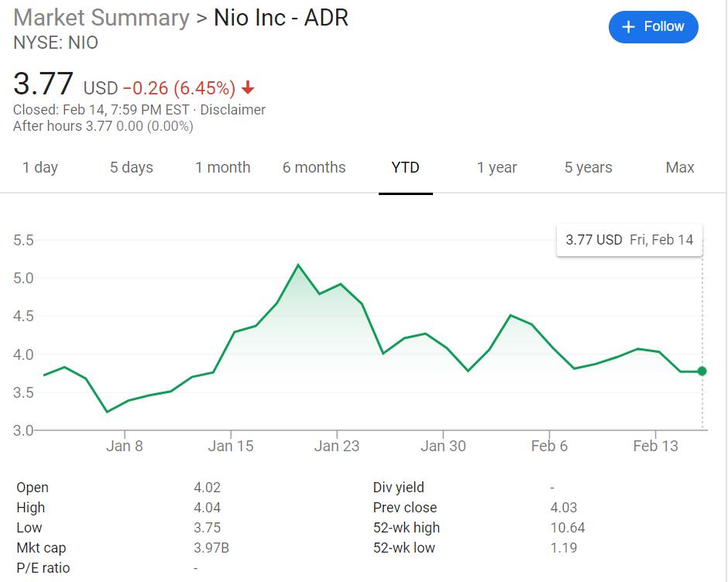Select the 6 months range tab

tap(314, 167)
